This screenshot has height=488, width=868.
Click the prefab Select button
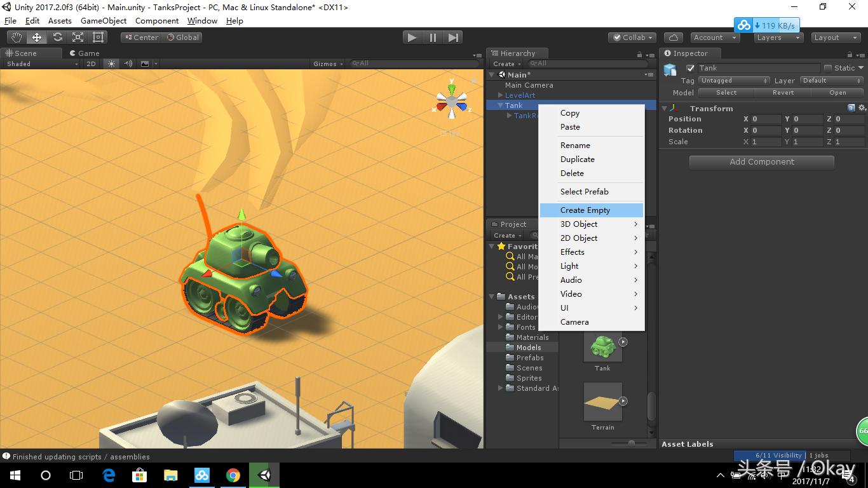click(725, 93)
